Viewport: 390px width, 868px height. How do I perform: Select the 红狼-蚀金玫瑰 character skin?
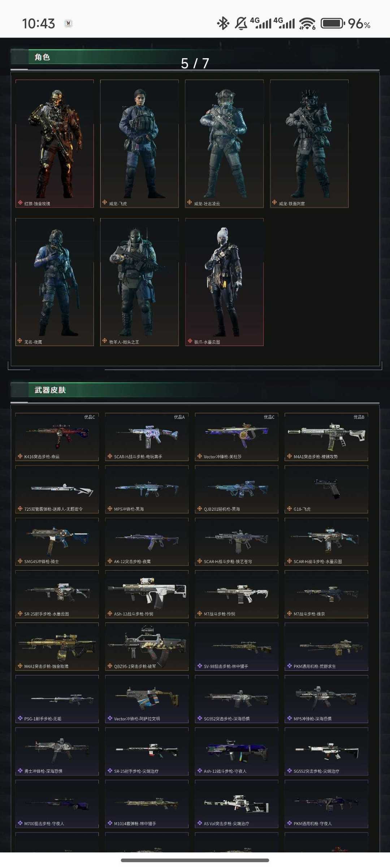point(55,144)
